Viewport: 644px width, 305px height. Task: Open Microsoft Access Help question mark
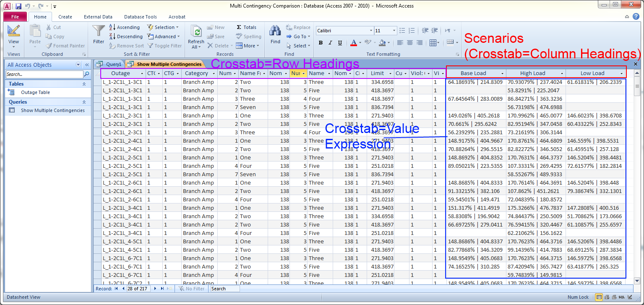636,17
